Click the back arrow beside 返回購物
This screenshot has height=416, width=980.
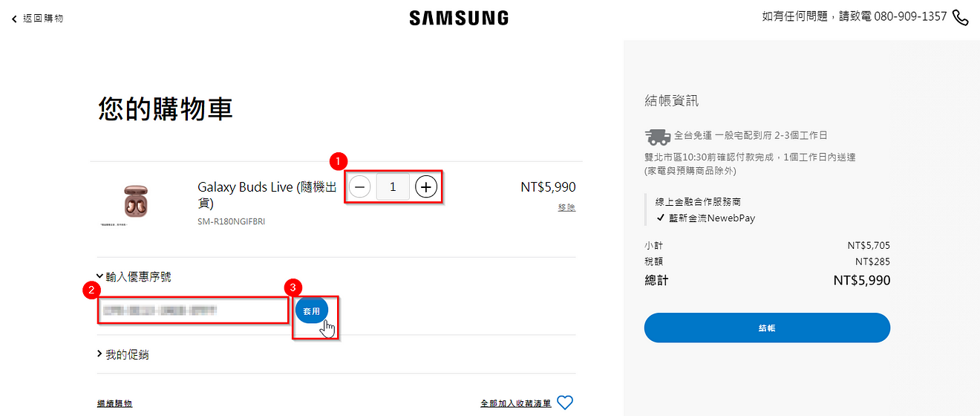coord(14,19)
